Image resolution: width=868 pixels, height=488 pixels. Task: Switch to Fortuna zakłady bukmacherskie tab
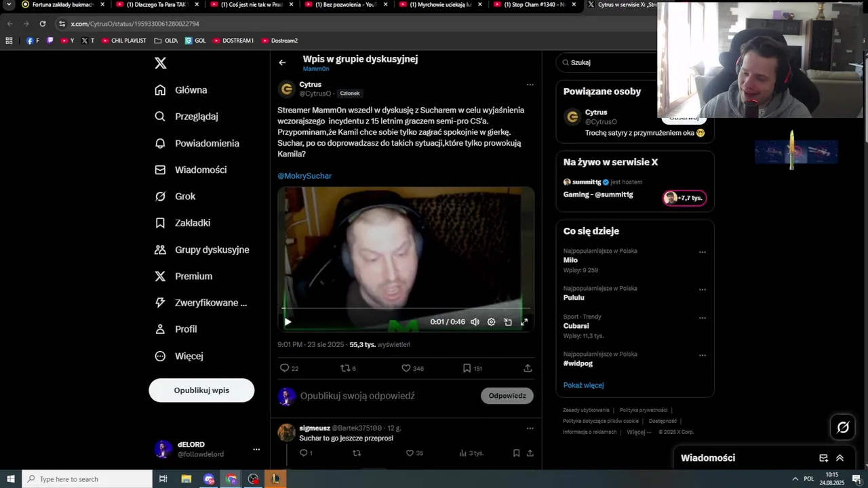pyautogui.click(x=62, y=5)
